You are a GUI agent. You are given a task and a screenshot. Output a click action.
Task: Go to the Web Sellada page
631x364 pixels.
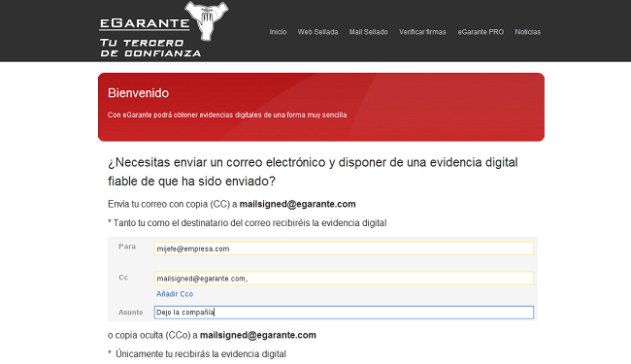317,32
